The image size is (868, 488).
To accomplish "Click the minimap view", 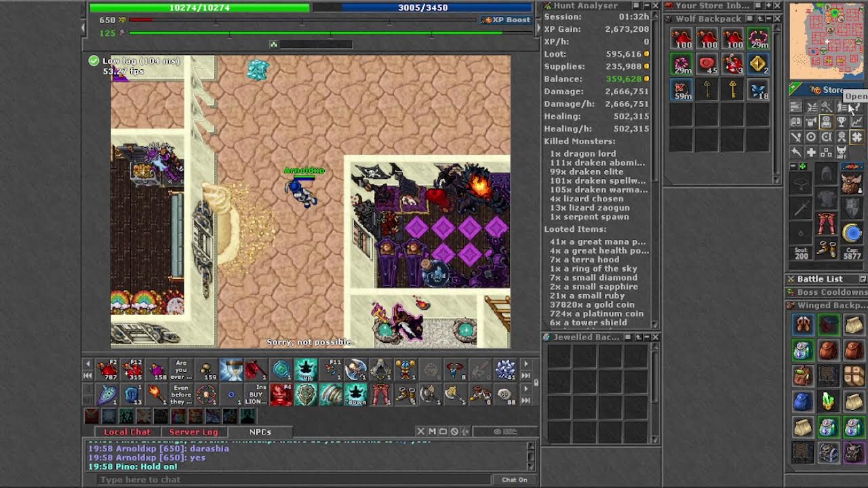I will (x=827, y=41).
